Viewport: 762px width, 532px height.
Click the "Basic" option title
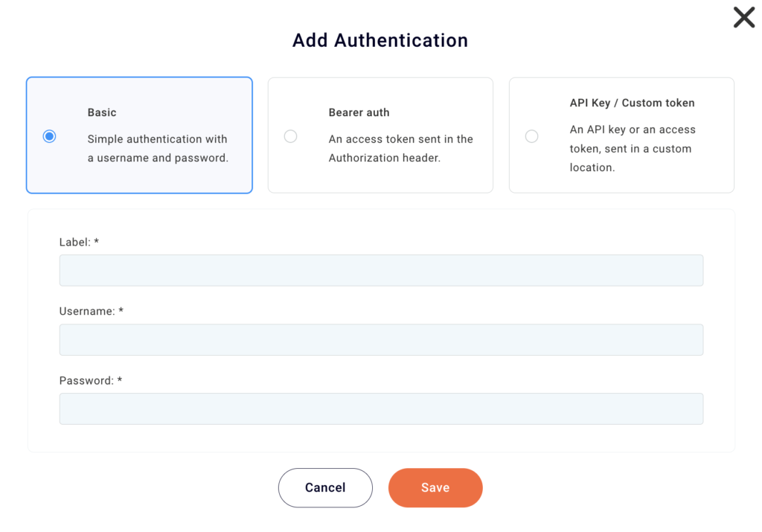tap(102, 112)
